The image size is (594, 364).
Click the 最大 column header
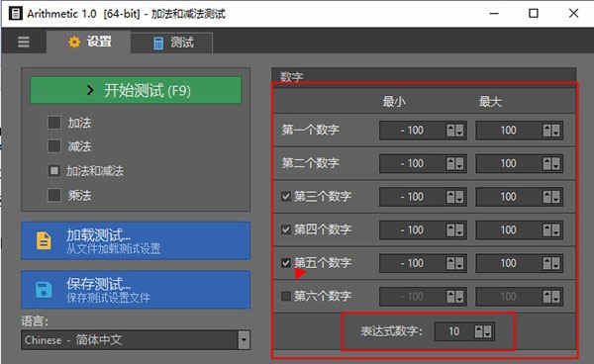[x=490, y=102]
